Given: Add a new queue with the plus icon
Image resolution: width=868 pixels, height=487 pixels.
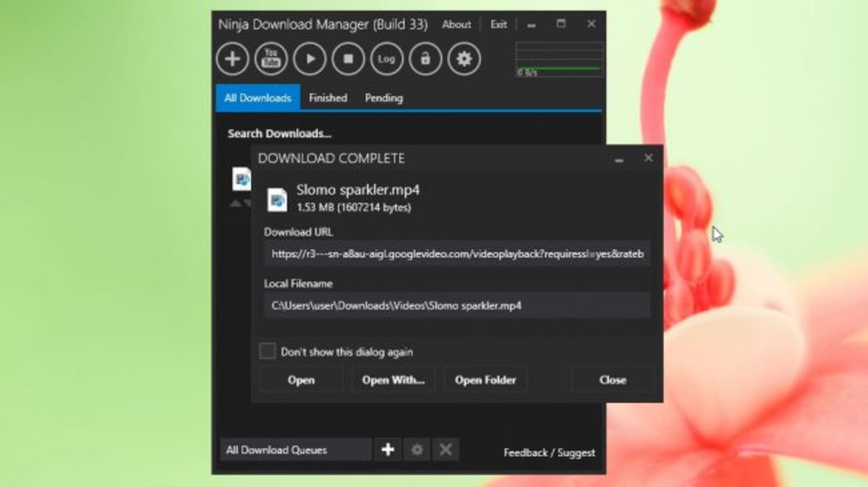Looking at the screenshot, I should 387,449.
